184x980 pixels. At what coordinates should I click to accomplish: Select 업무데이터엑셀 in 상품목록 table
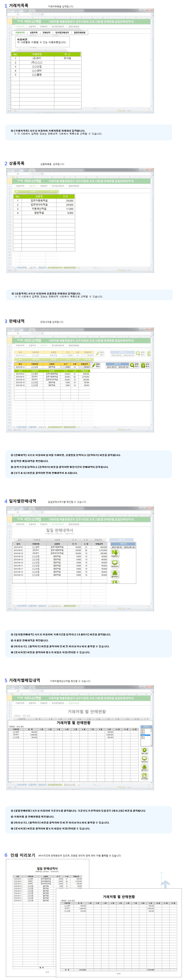coord(39,205)
